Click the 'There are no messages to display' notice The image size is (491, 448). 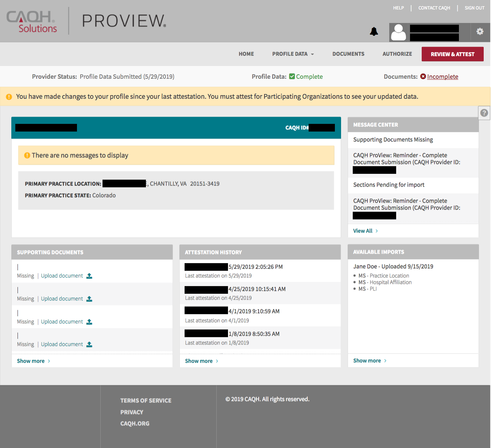[176, 155]
